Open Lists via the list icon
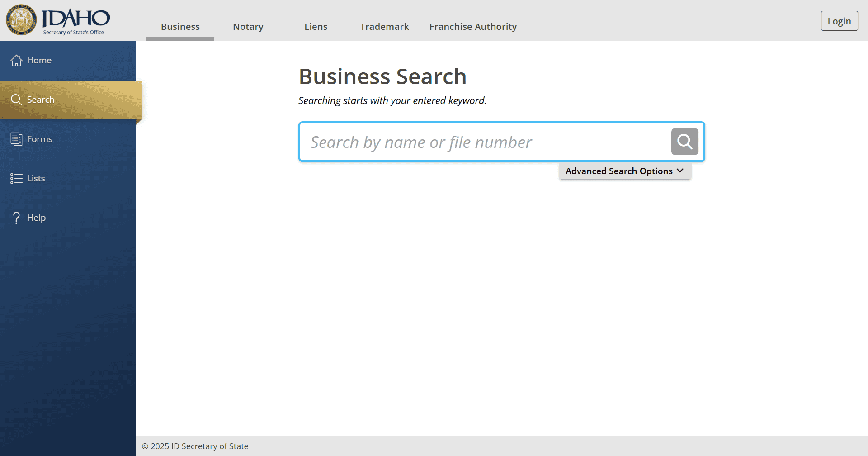The width and height of the screenshot is (868, 456). click(x=16, y=178)
